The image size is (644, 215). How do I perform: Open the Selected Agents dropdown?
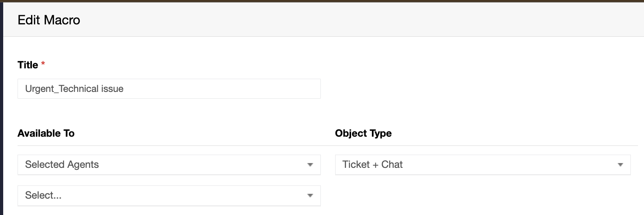(169, 165)
